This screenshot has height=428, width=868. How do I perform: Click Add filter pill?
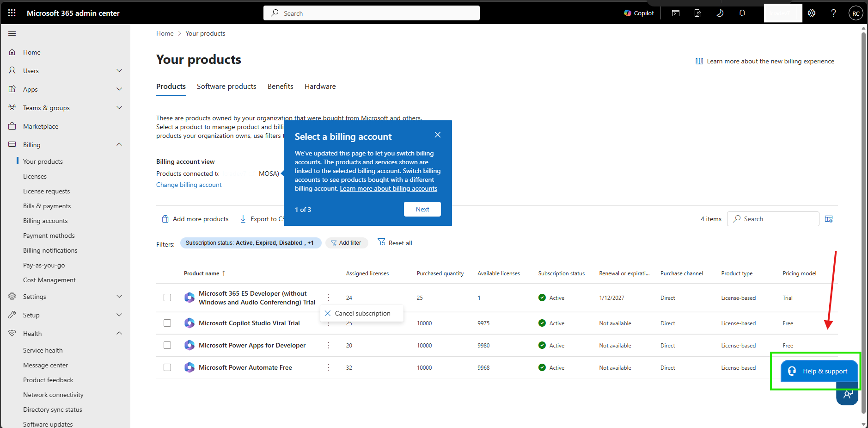point(347,243)
